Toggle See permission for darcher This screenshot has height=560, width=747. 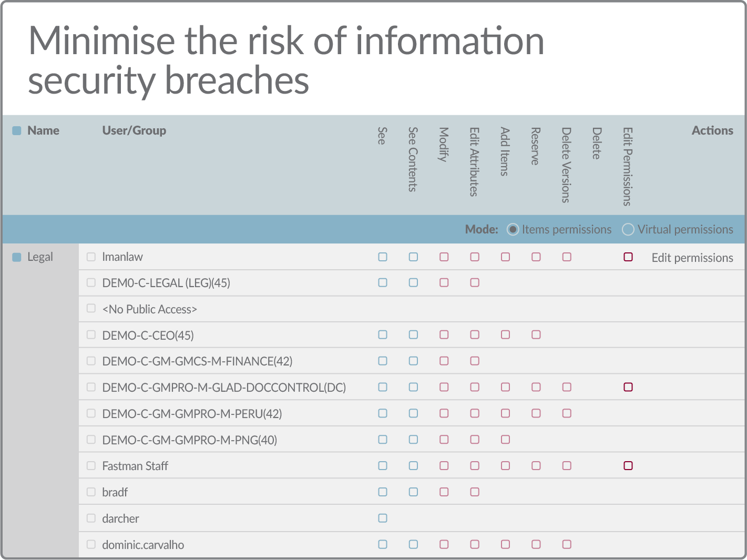coord(383,518)
